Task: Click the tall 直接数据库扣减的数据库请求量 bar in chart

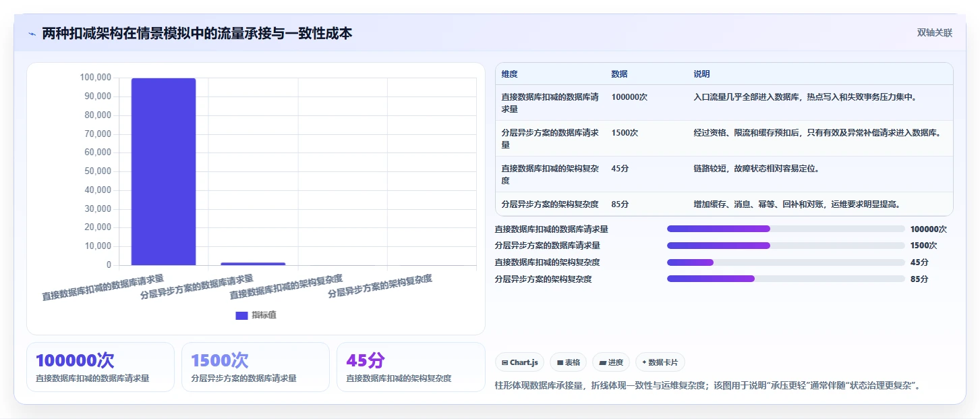Action: coord(163,171)
